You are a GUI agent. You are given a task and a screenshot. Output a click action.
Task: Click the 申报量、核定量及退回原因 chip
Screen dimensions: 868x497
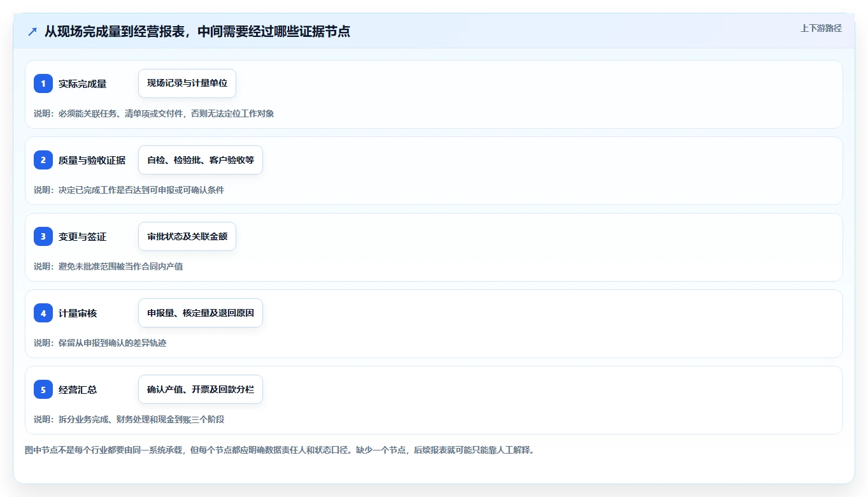click(201, 313)
